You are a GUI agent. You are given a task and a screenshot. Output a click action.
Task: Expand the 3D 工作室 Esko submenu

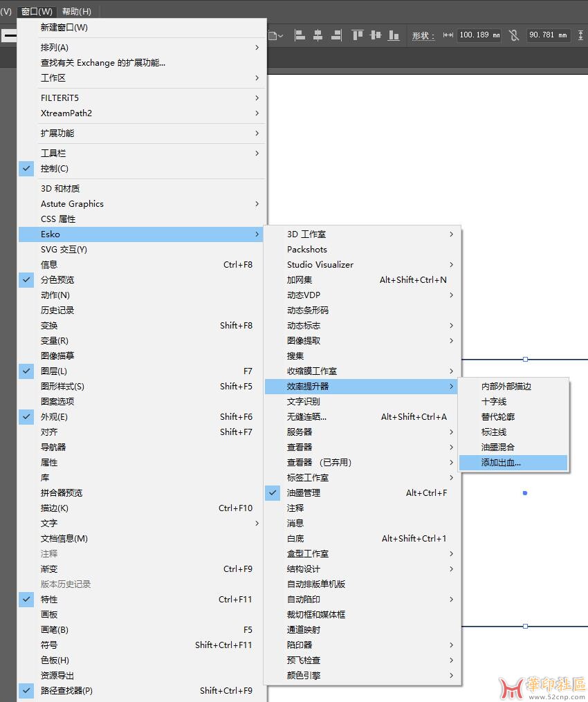coord(362,234)
